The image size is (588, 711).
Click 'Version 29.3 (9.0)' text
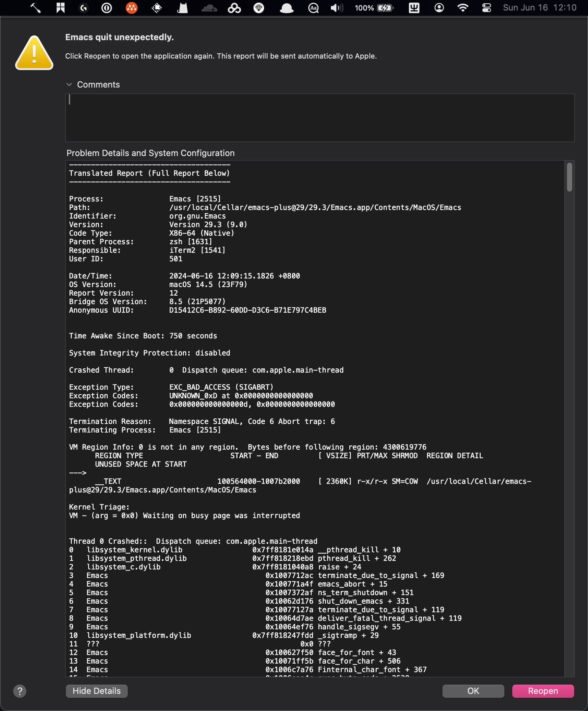tap(208, 225)
